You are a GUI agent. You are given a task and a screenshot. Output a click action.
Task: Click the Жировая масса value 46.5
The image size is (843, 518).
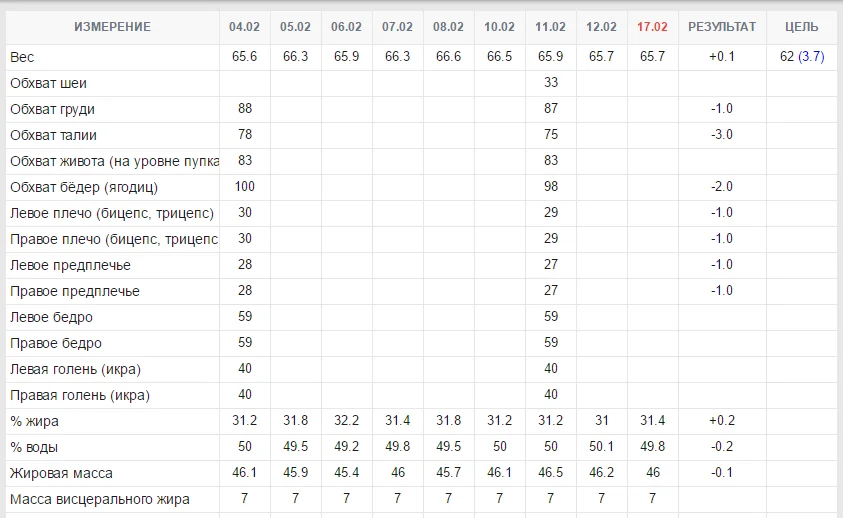[550, 473]
